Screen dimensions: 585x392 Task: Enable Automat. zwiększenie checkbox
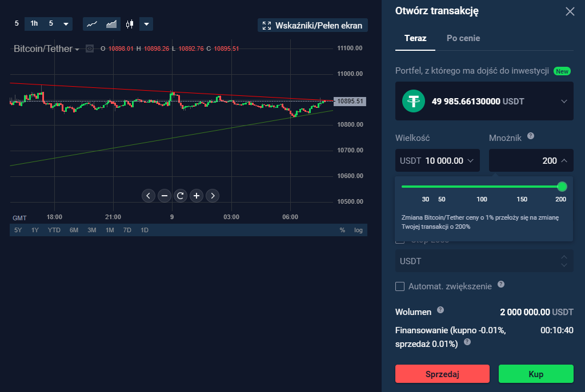point(400,286)
